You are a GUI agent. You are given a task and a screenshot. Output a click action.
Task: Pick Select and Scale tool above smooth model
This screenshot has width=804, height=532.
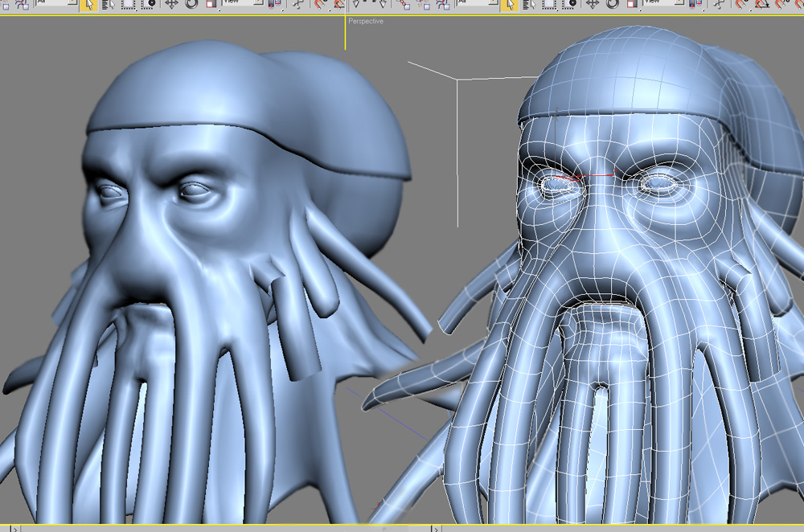[x=211, y=5]
